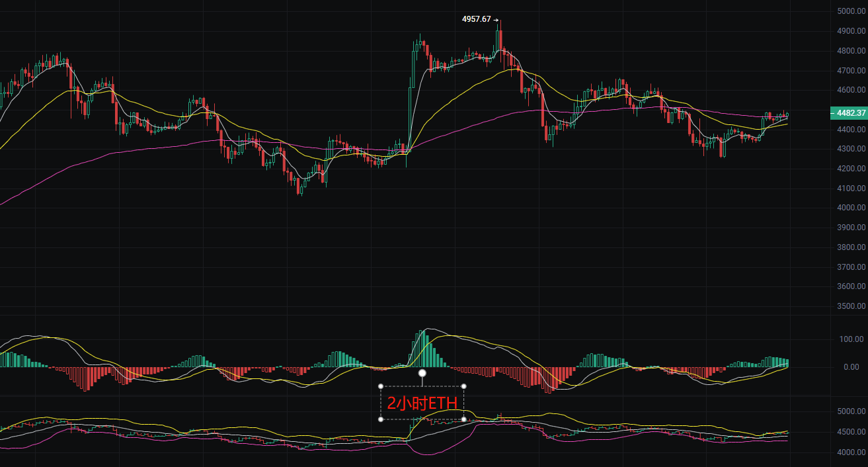The height and width of the screenshot is (467, 868).
Task: Click 4700.00 on the main price axis
Action: 850,71
